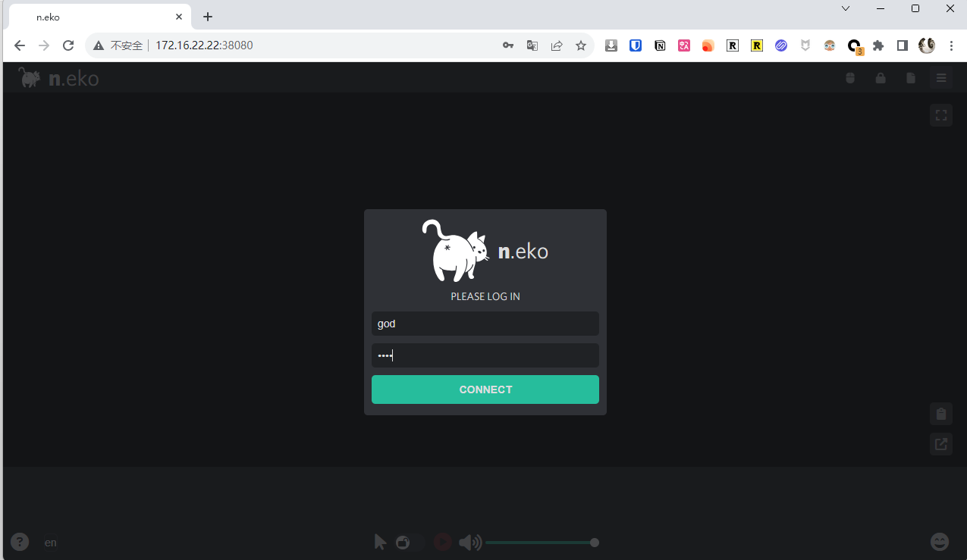Click the password input field
Image resolution: width=967 pixels, height=560 pixels.
tap(485, 355)
